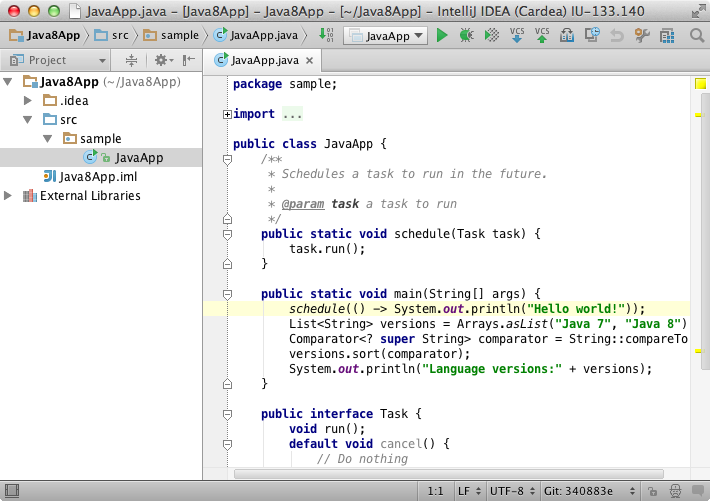Click the Make Project build icon
Screen dimensions: 710x501
point(325,36)
